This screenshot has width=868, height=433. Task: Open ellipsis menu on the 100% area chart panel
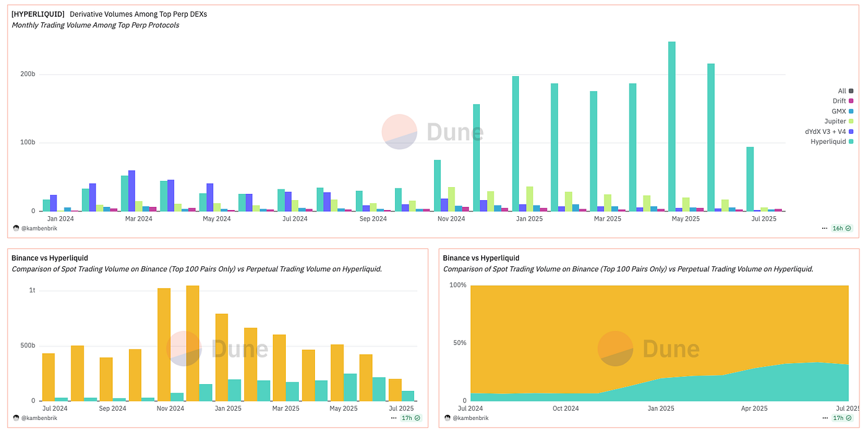pos(825,418)
